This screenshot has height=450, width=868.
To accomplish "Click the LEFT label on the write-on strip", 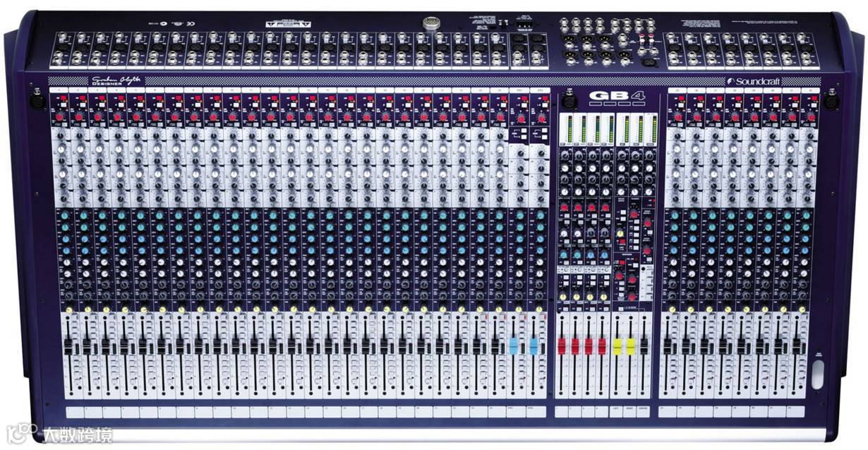I will pyautogui.click(x=617, y=408).
